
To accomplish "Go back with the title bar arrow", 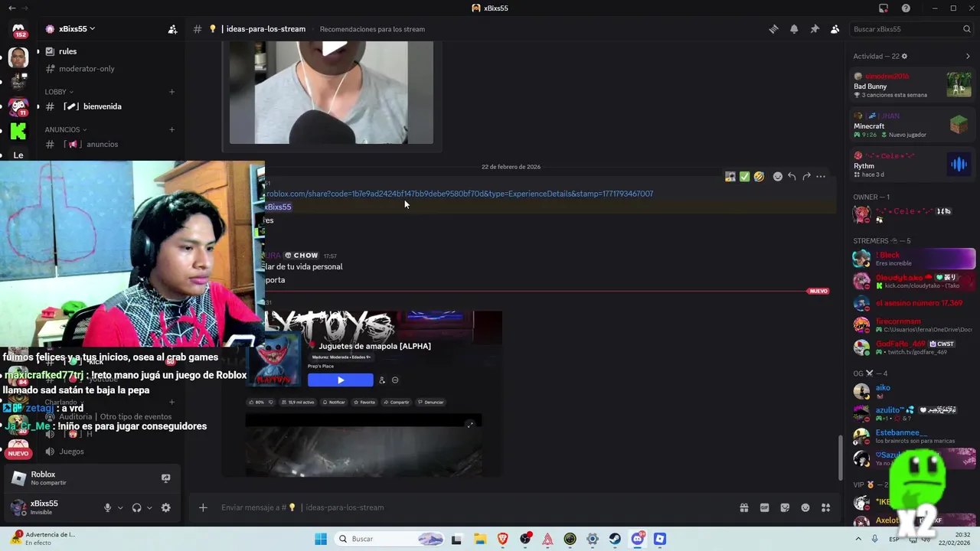I will point(11,8).
